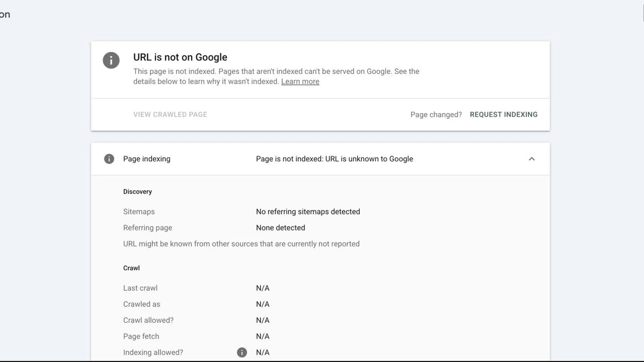Open the info tooltip for Indexing allowed?
Viewport: 644px width, 362px height.
pyautogui.click(x=242, y=352)
